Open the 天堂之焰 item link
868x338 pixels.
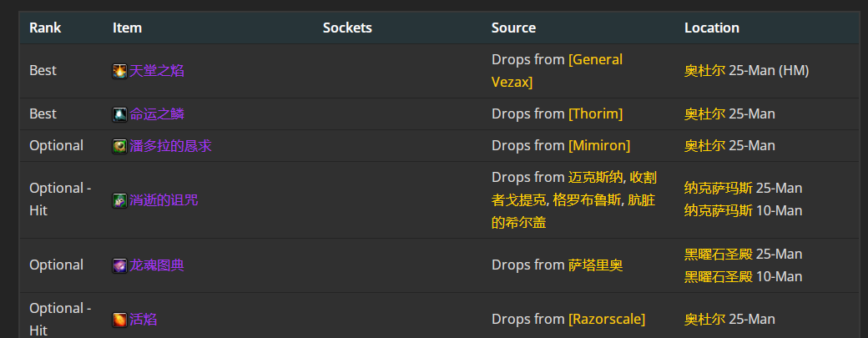pos(157,71)
